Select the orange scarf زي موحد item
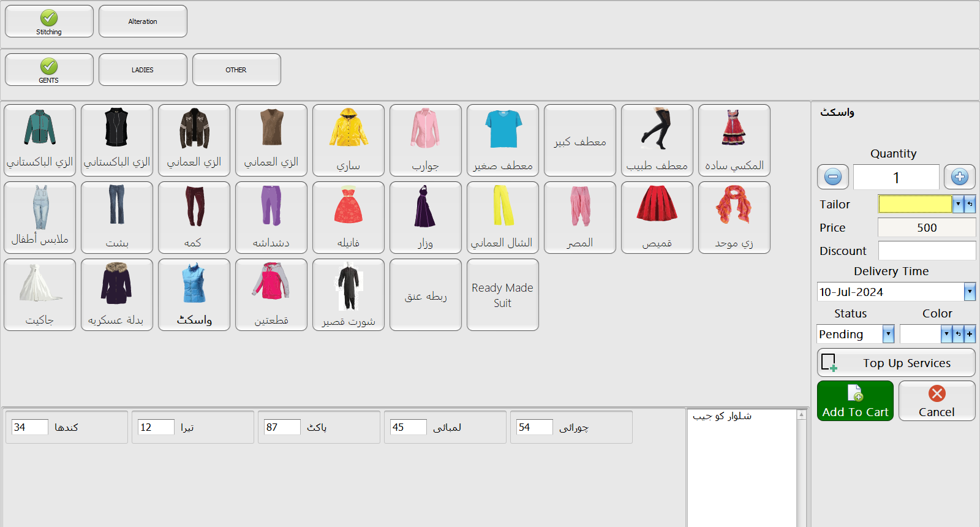980x527 pixels. click(x=734, y=218)
